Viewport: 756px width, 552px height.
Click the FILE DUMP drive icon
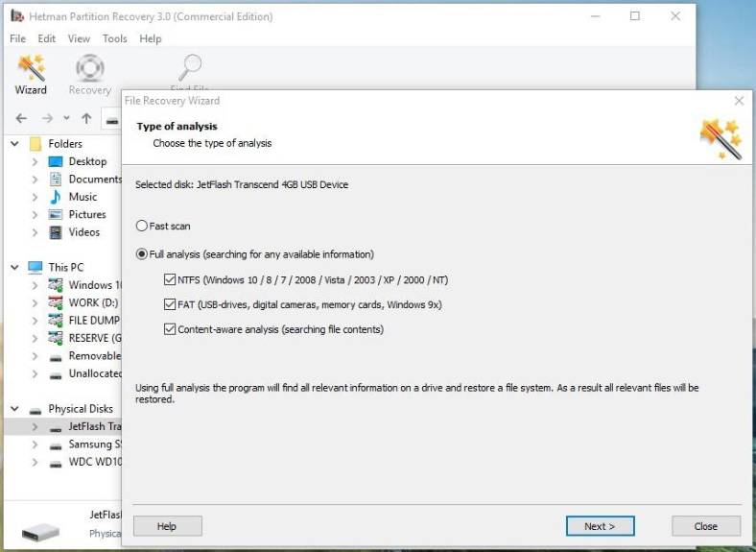(x=56, y=321)
